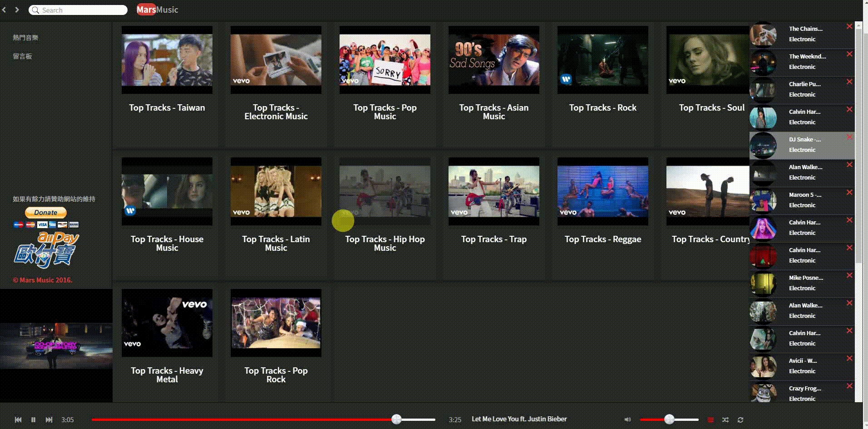Play Maroon 5 playlist entry

click(802, 200)
